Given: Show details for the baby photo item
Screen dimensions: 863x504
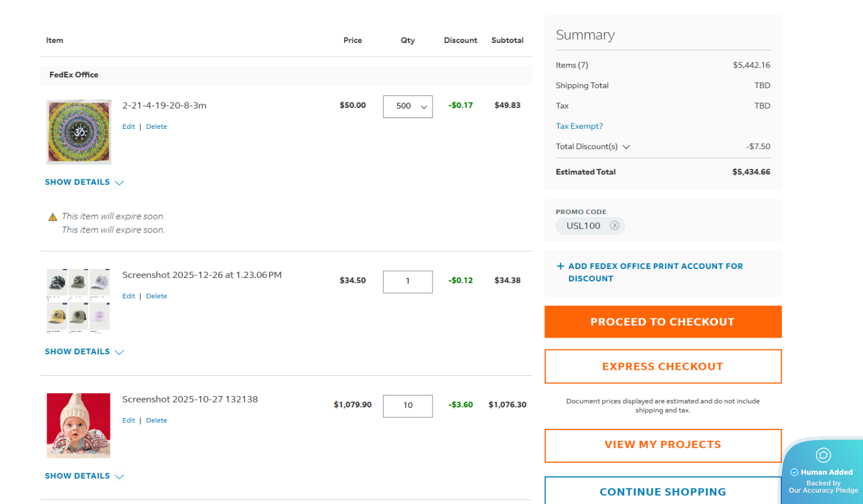Looking at the screenshot, I should (x=84, y=476).
